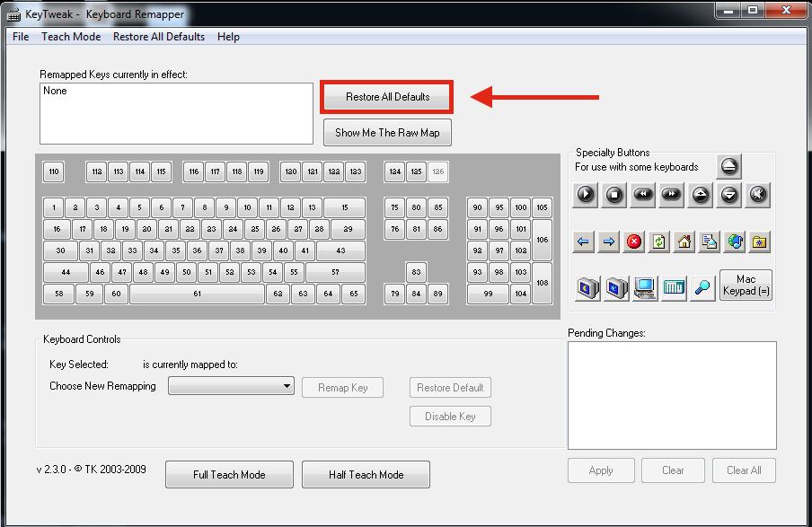
Task: Click the magnifying glass search icon
Action: [702, 288]
